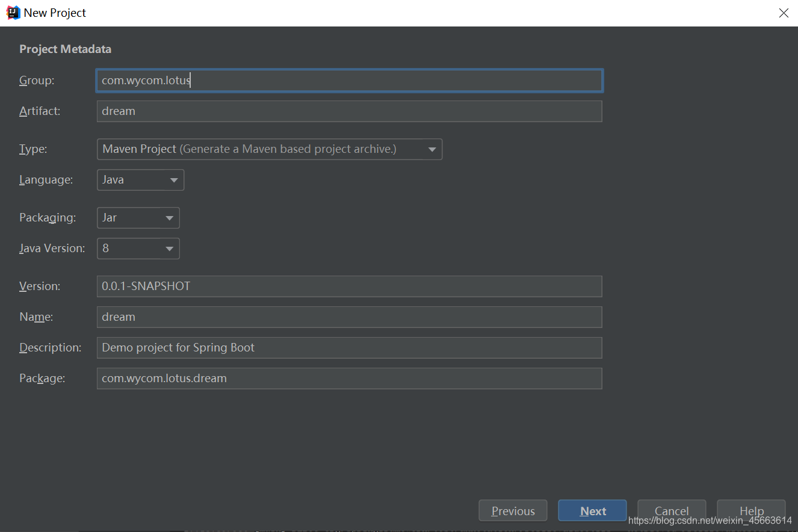Click the Version label
The height and width of the screenshot is (532, 798).
click(x=40, y=286)
